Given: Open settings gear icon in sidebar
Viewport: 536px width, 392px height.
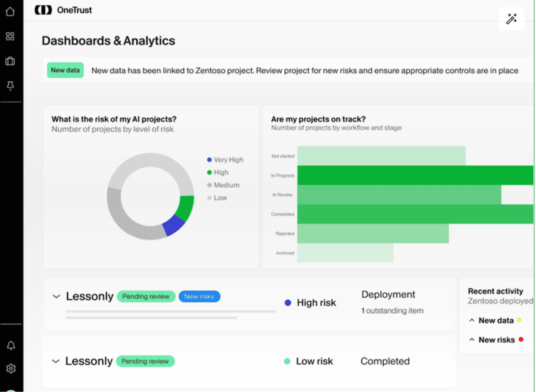Looking at the screenshot, I should point(11,369).
